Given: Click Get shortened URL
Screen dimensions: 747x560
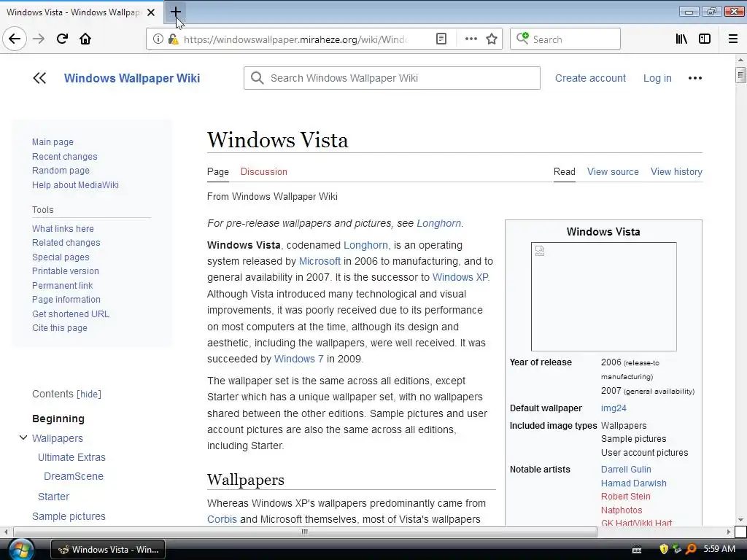Looking at the screenshot, I should [71, 314].
